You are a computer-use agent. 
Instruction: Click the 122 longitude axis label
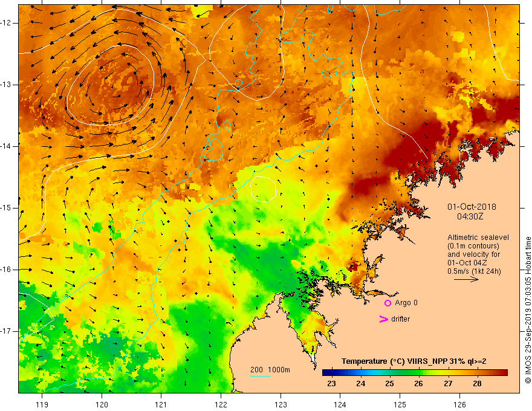pos(221,404)
